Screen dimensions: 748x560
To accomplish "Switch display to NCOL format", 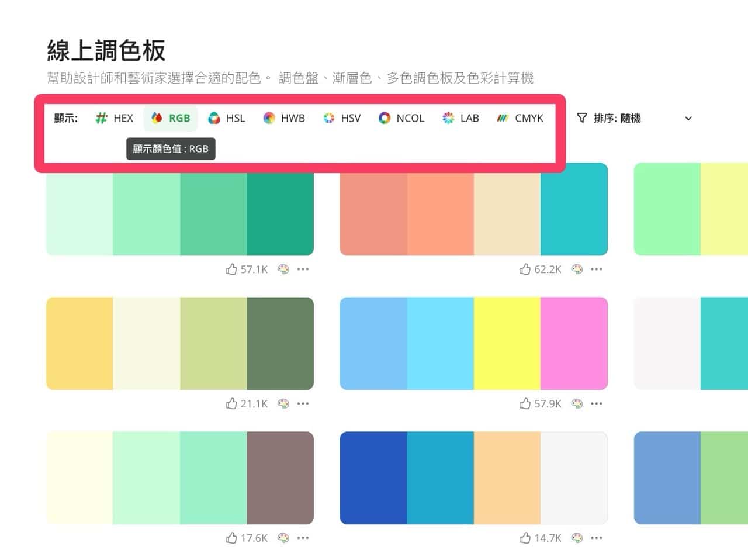I will click(x=384, y=118).
